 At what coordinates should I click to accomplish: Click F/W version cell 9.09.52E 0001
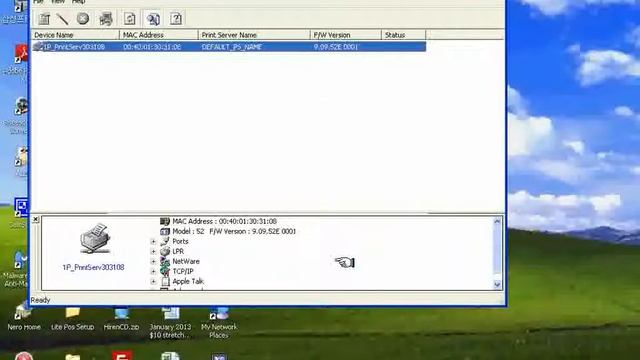point(336,47)
